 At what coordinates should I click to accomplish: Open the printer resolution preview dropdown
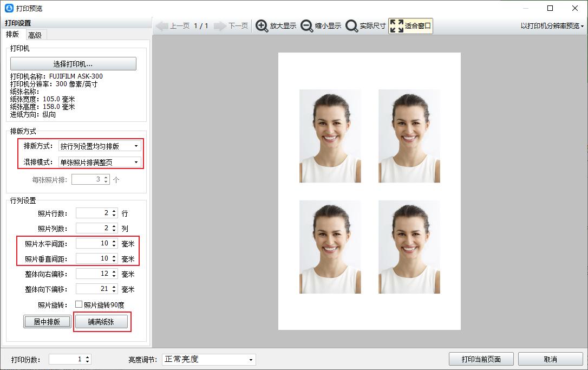click(552, 26)
